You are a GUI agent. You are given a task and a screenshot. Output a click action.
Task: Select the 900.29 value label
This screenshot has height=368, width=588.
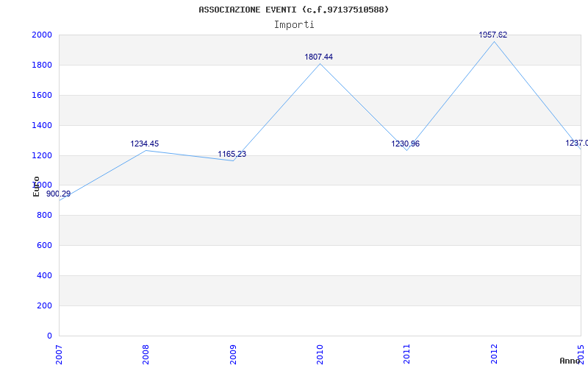[59, 194]
